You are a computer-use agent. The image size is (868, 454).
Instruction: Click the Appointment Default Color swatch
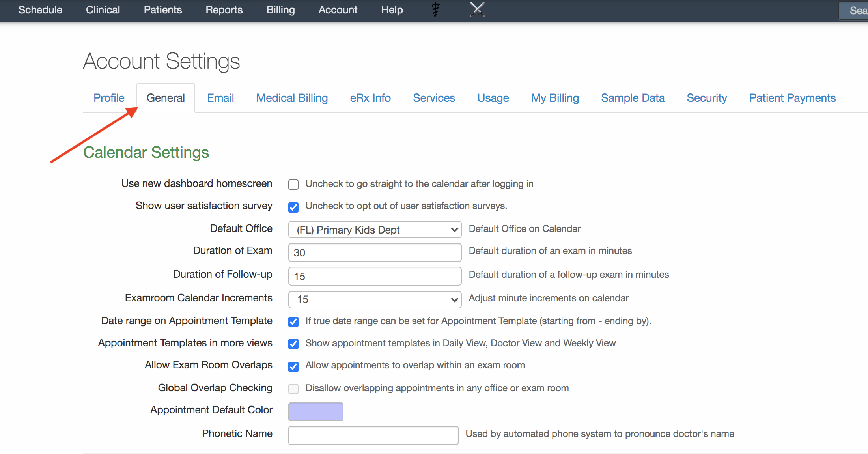point(316,411)
